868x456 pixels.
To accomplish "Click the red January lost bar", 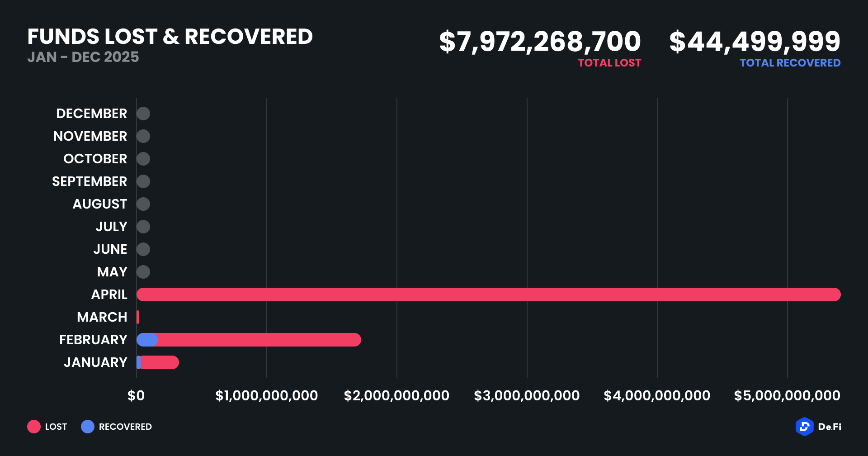I will [x=160, y=362].
